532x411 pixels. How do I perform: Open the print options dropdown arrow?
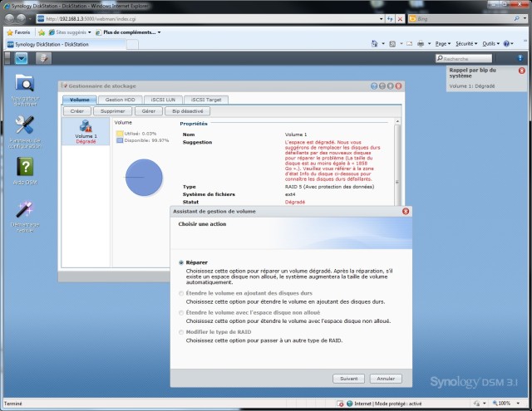tap(429, 44)
